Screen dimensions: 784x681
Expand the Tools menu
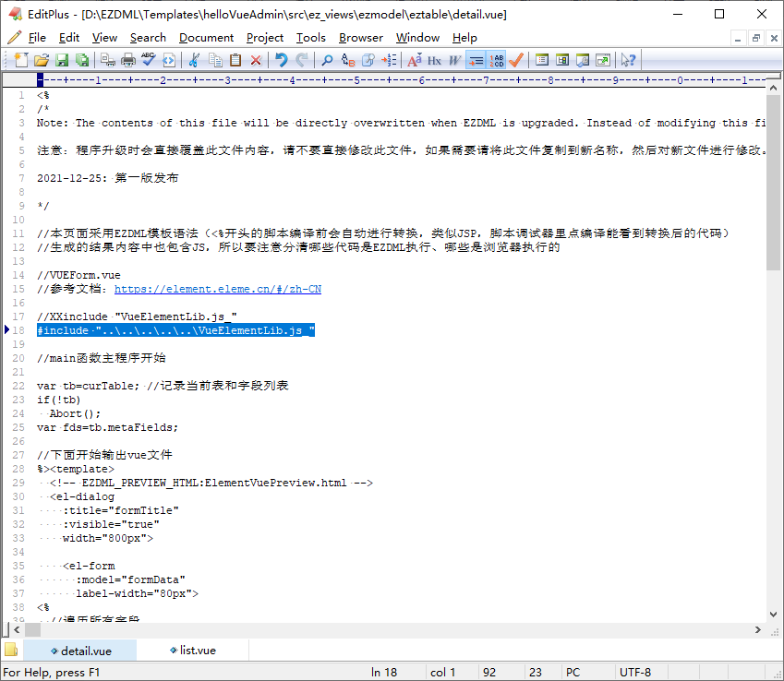(310, 38)
